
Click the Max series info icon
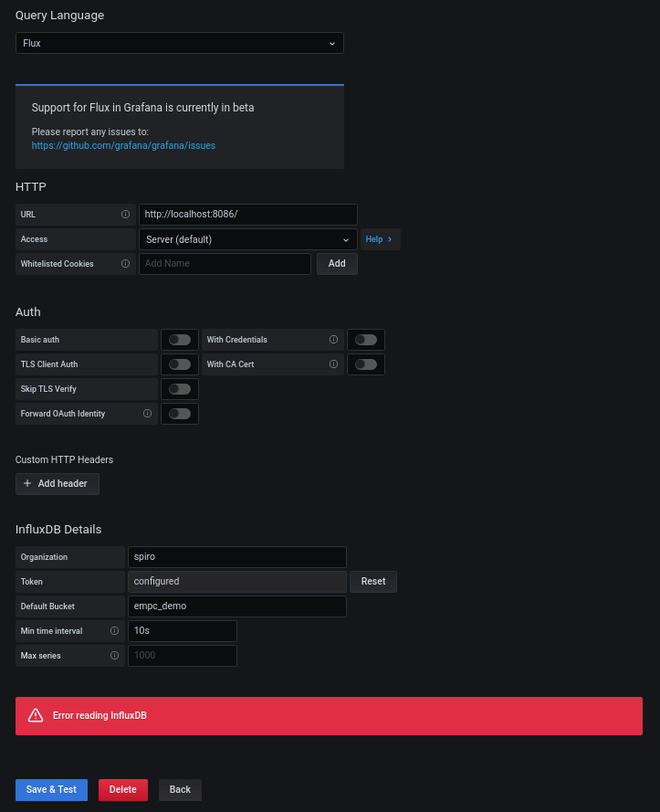tap(113, 656)
